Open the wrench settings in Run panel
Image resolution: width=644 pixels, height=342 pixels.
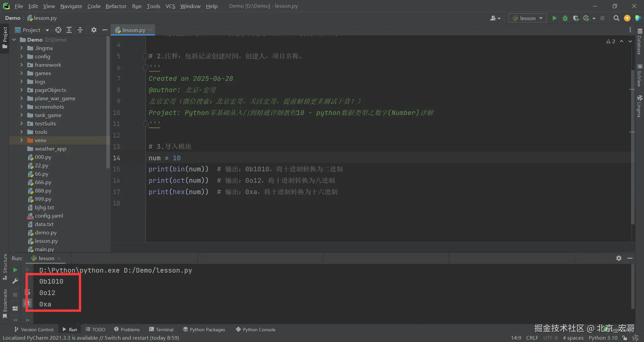pyautogui.click(x=15, y=281)
